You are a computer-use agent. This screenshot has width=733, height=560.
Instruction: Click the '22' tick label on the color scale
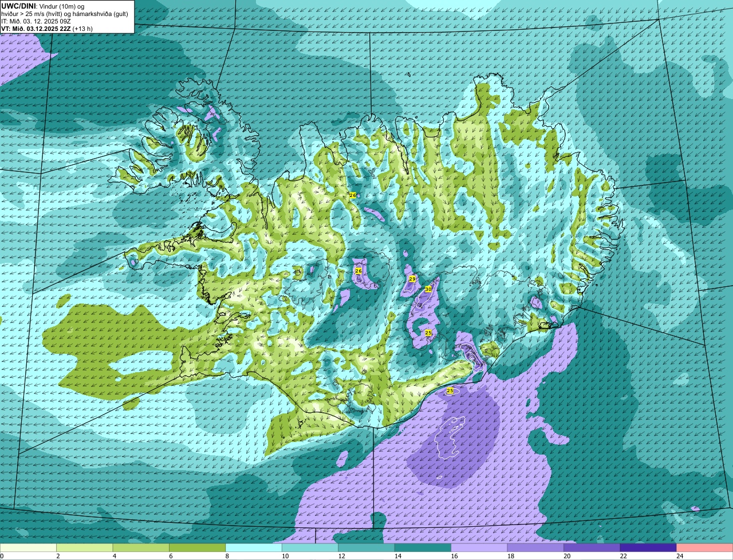(x=623, y=556)
